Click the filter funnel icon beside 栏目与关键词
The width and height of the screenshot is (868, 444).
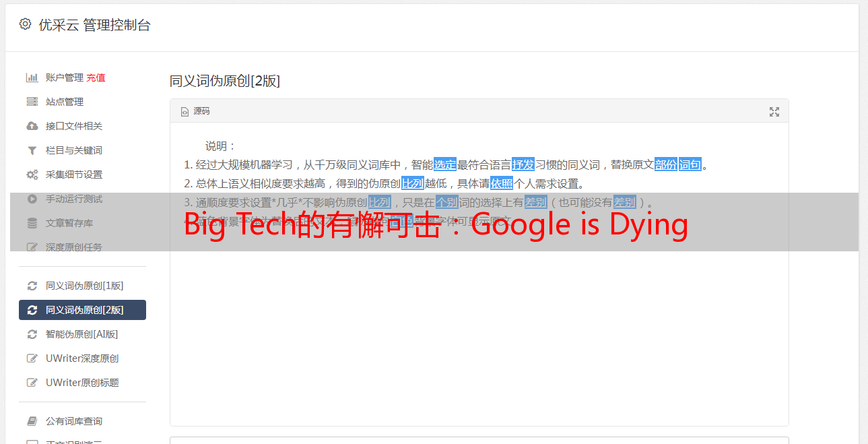32,150
